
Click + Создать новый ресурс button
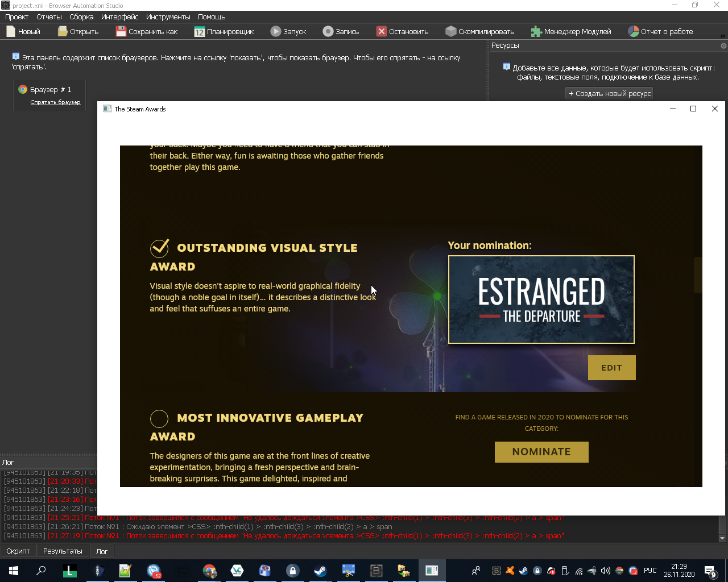[610, 93]
